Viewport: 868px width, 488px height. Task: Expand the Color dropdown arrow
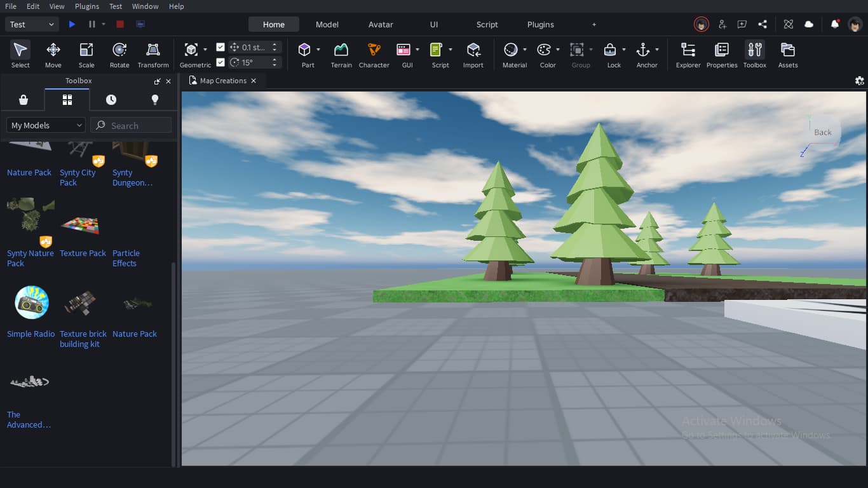557,50
